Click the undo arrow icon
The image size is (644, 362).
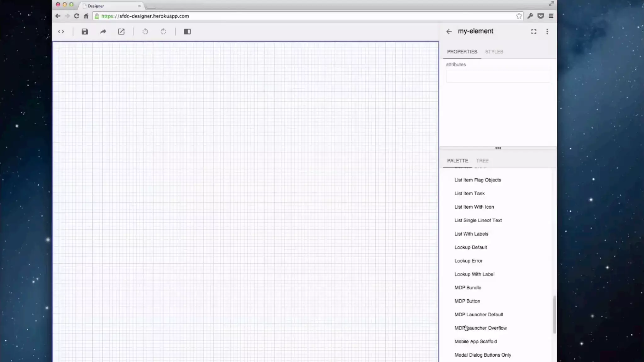point(145,31)
